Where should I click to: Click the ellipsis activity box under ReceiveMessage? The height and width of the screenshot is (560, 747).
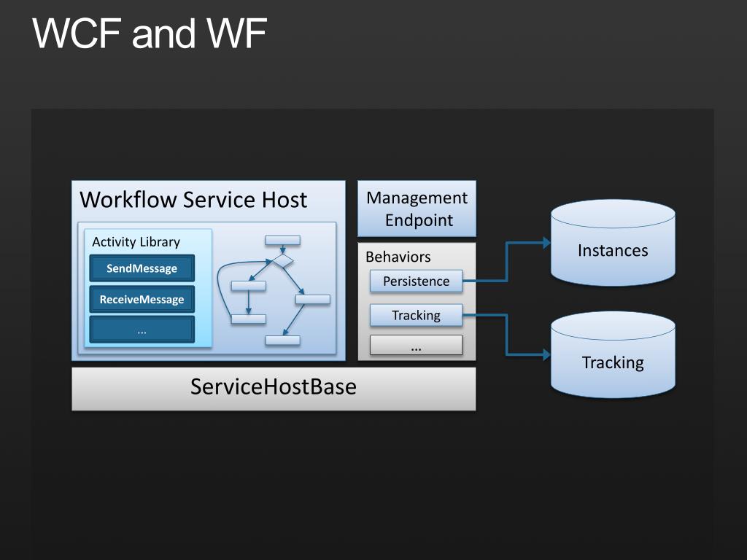142,330
